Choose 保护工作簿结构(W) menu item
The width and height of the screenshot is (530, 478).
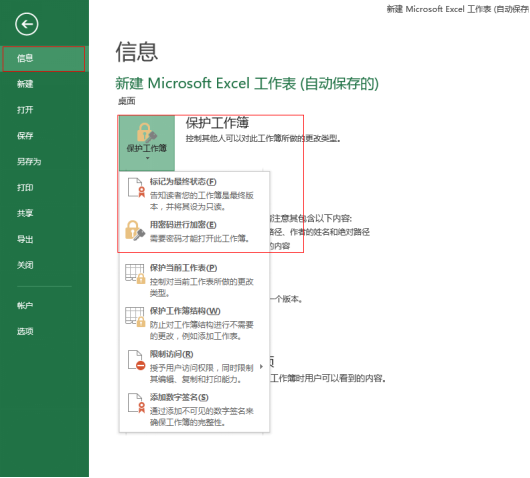click(x=194, y=323)
